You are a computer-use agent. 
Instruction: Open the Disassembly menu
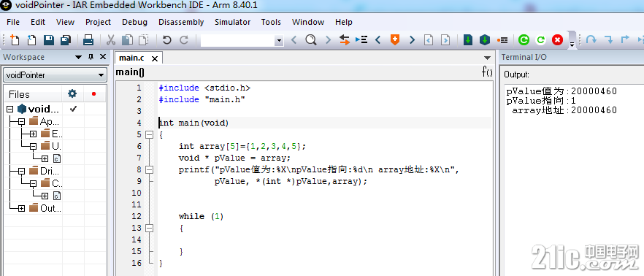181,22
